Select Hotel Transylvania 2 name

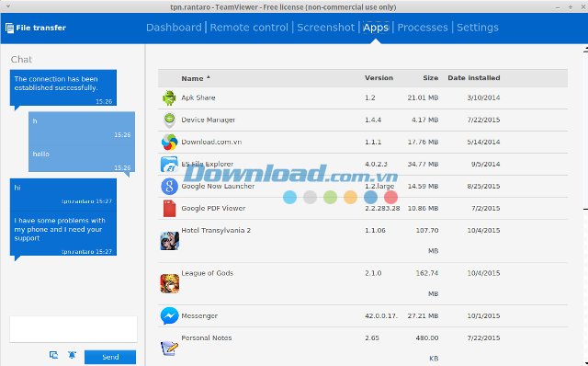click(216, 231)
